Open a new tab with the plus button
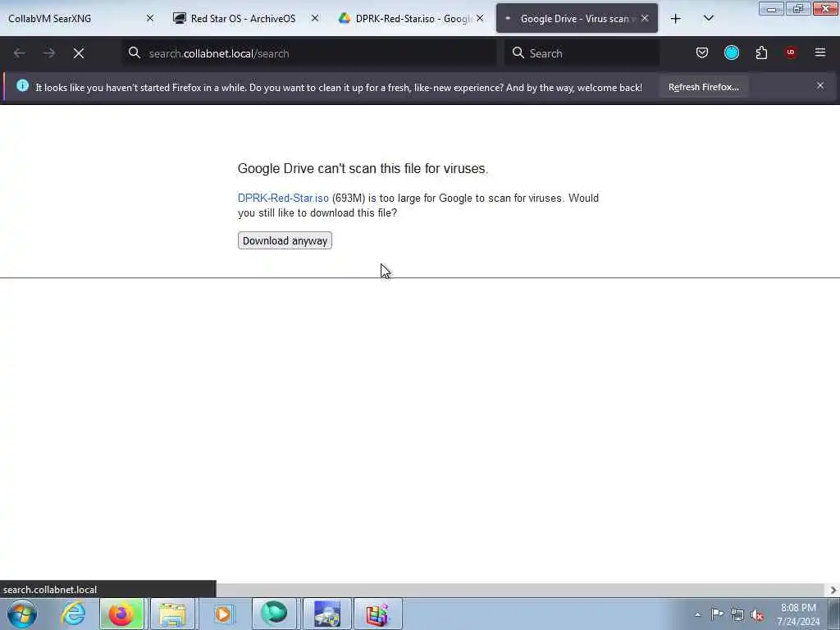 (x=676, y=19)
